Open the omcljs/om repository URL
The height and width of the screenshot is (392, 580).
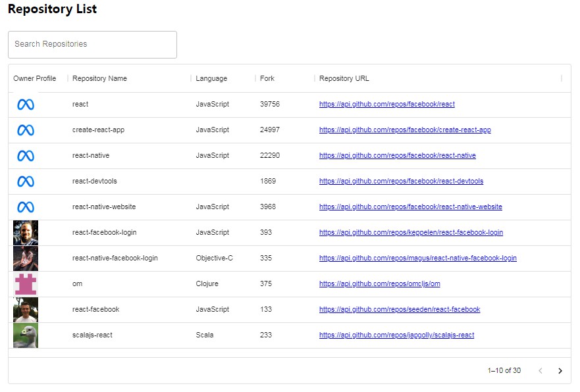(380, 283)
